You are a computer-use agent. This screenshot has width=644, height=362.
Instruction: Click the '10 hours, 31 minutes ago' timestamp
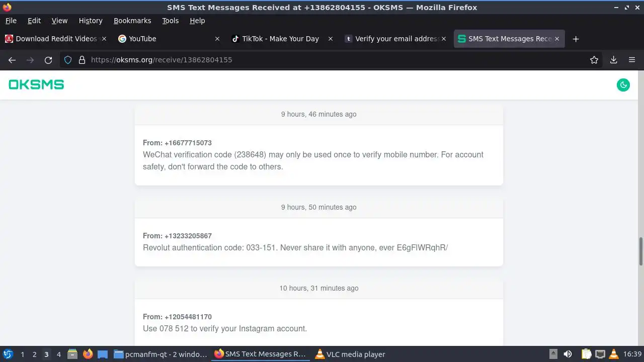tap(319, 288)
